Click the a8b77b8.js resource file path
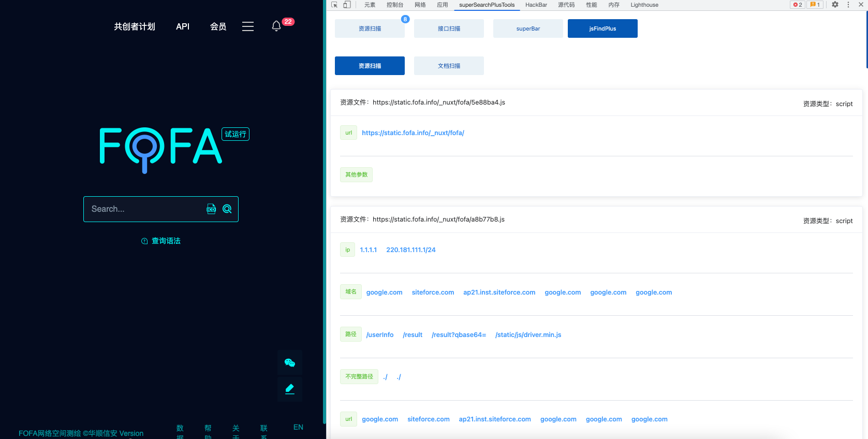868x439 pixels. coord(438,220)
